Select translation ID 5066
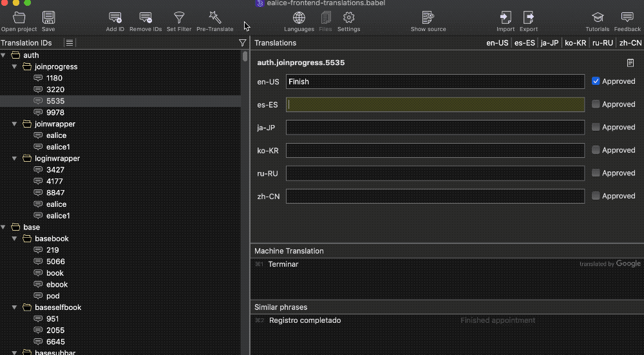 [55, 262]
